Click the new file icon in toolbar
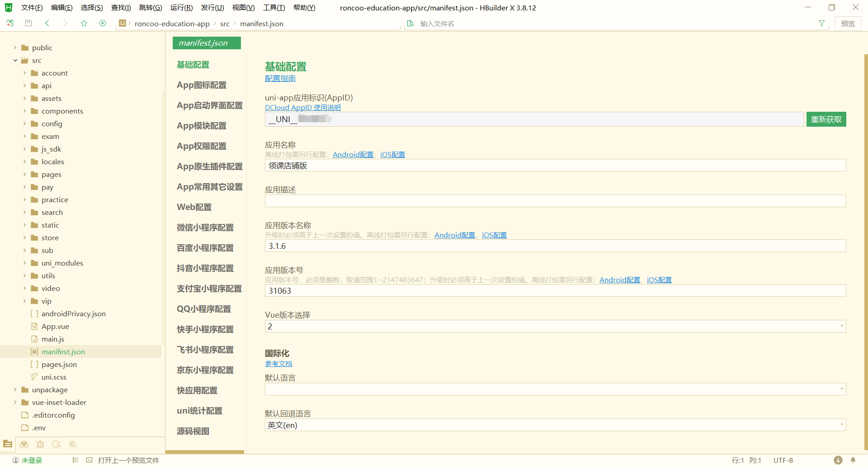The width and height of the screenshot is (868, 466). coord(9,23)
